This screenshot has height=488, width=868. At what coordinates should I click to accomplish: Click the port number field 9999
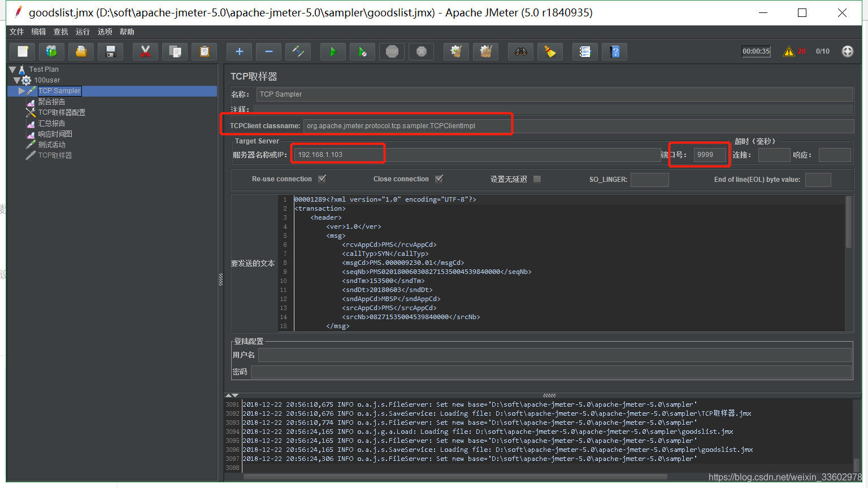(x=710, y=155)
